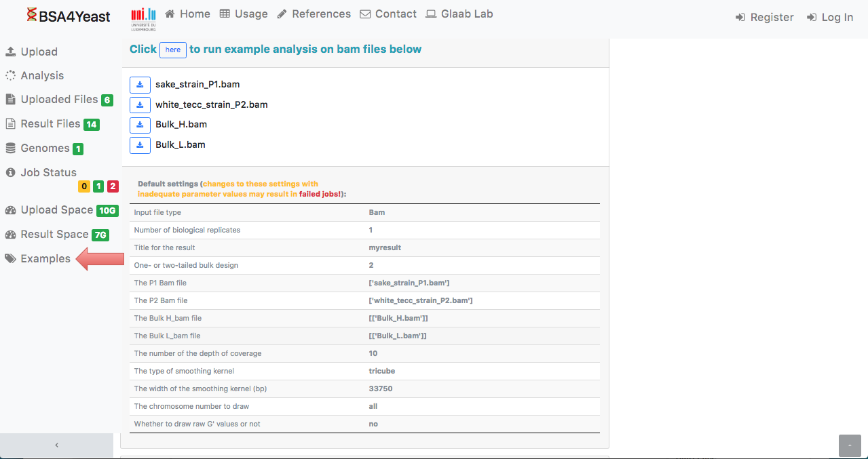This screenshot has width=868, height=459.
Task: Open Uploaded Files list
Action: 59,100
